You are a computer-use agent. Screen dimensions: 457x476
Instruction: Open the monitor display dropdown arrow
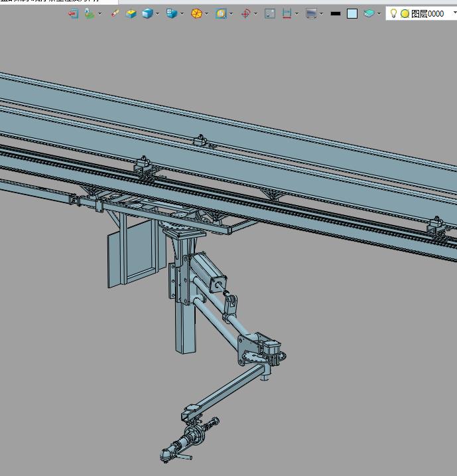[x=322, y=14]
